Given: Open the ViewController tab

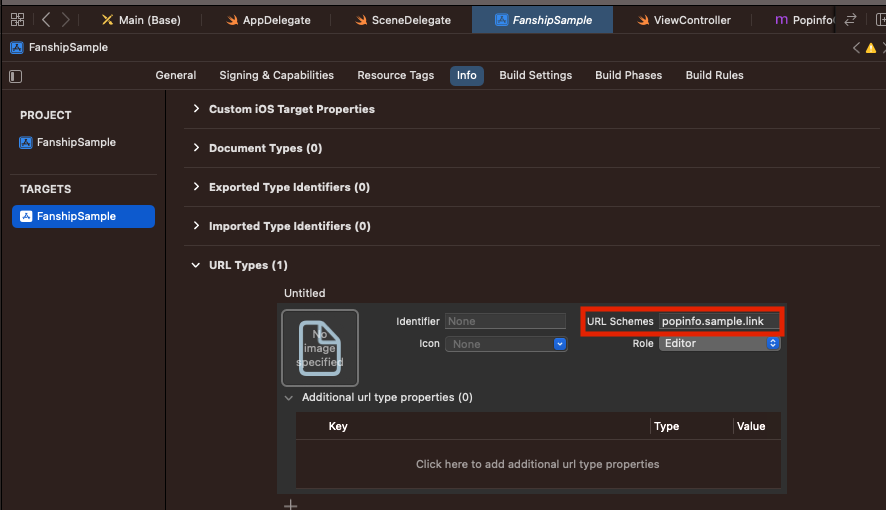Looking at the screenshot, I should [684, 20].
